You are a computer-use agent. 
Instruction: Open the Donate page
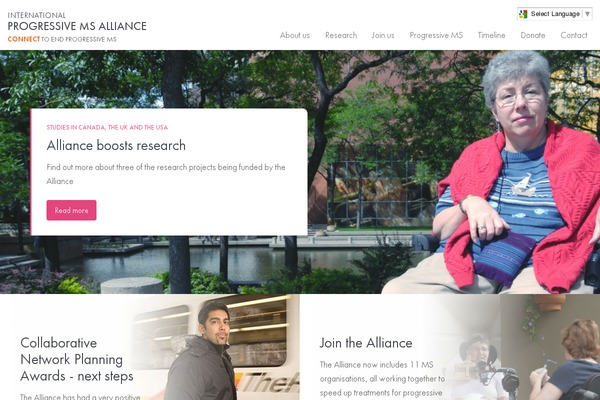click(x=533, y=35)
